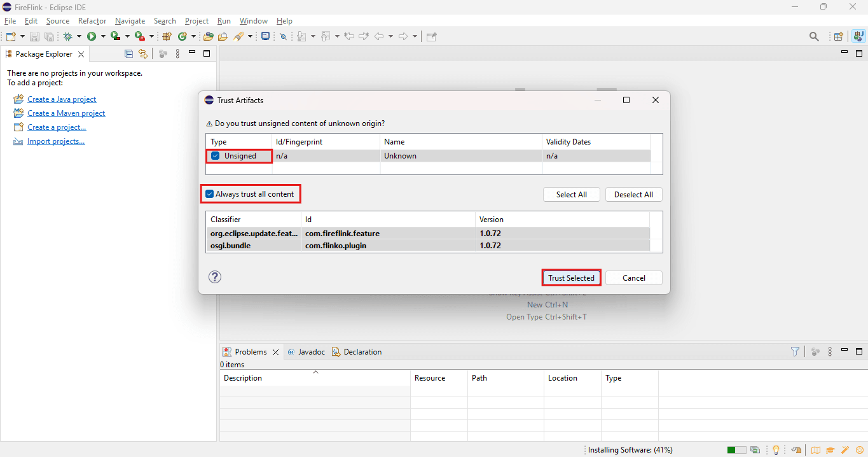Click the Save icon in main toolbar
This screenshot has height=457, width=868.
click(x=34, y=36)
